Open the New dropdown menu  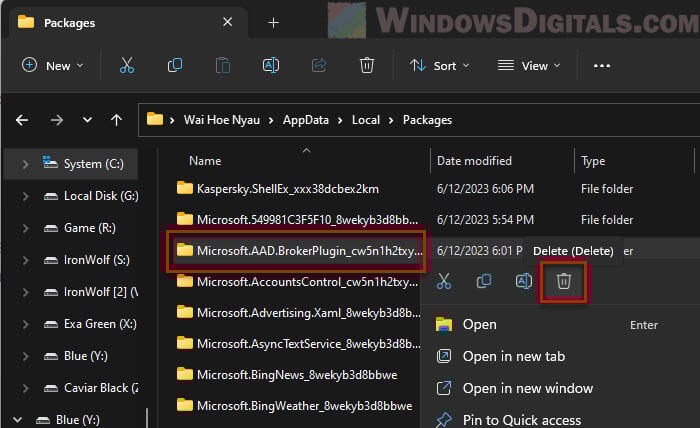point(53,66)
